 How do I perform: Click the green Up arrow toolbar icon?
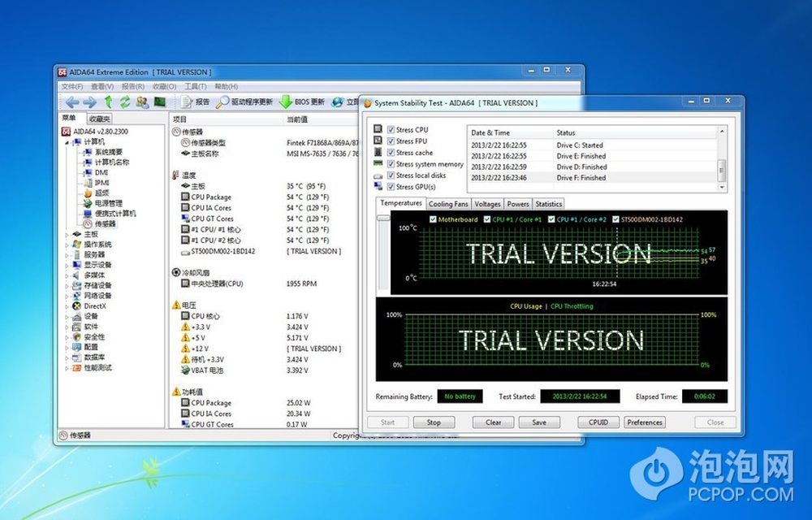click(x=108, y=102)
